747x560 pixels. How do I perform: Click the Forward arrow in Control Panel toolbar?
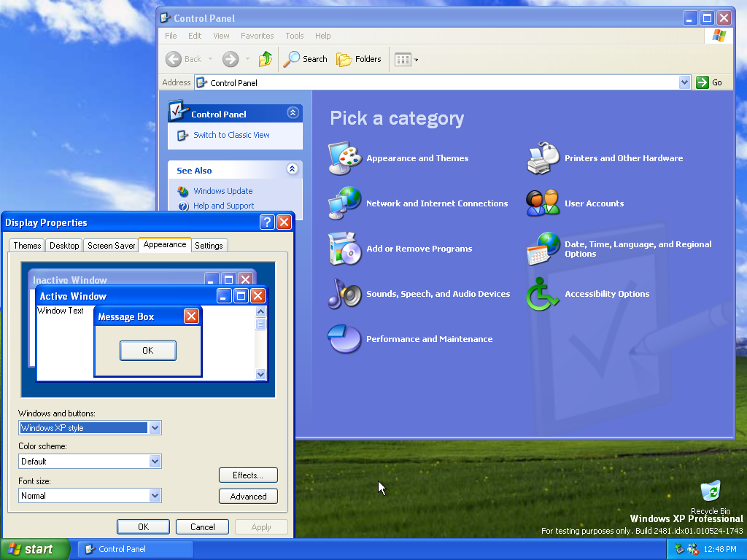coord(231,59)
